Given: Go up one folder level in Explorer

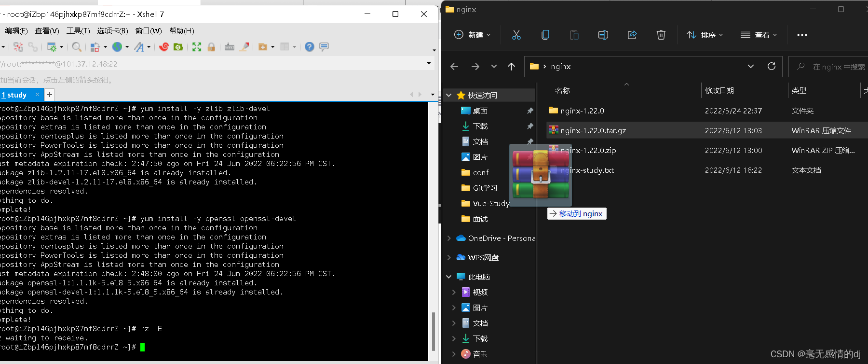Looking at the screenshot, I should (512, 67).
